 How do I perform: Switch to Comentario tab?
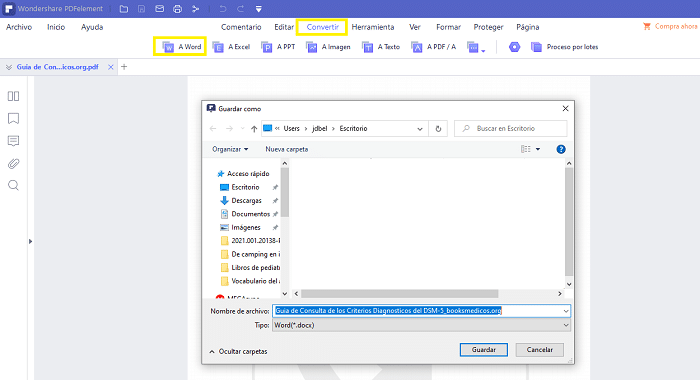click(241, 27)
